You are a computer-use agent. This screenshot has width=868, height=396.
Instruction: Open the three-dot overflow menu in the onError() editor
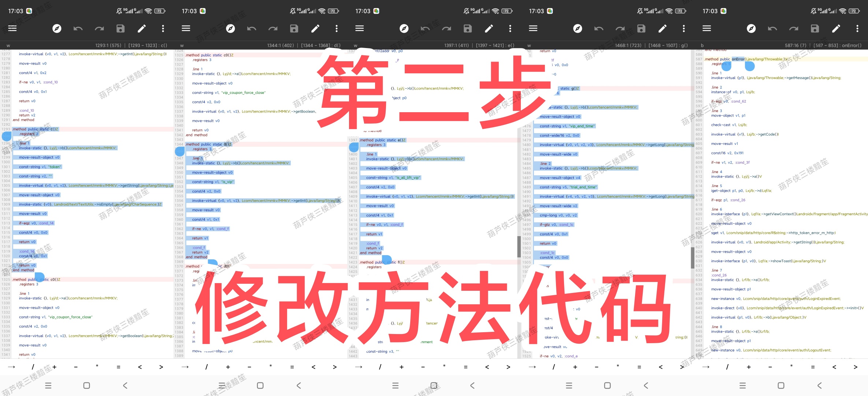857,28
